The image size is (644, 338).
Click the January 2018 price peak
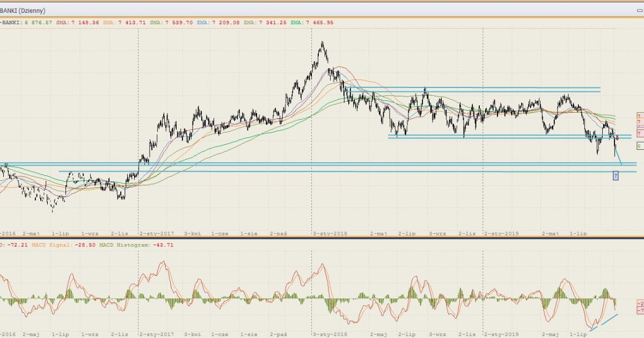pos(322,43)
